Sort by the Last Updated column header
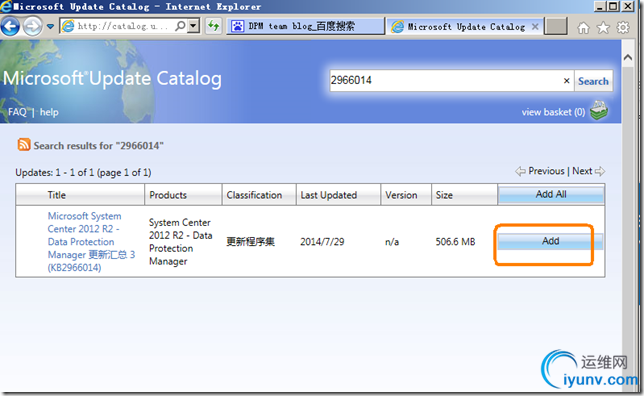 click(x=329, y=195)
